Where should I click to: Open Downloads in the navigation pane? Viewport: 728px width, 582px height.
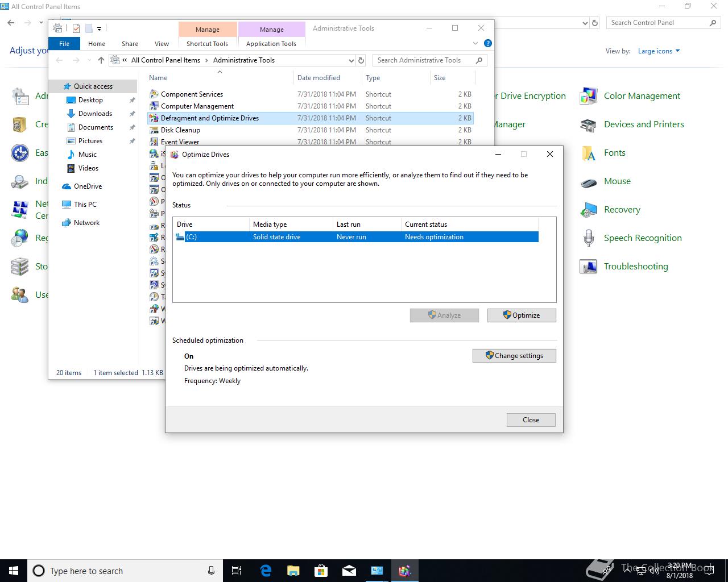[x=95, y=114]
